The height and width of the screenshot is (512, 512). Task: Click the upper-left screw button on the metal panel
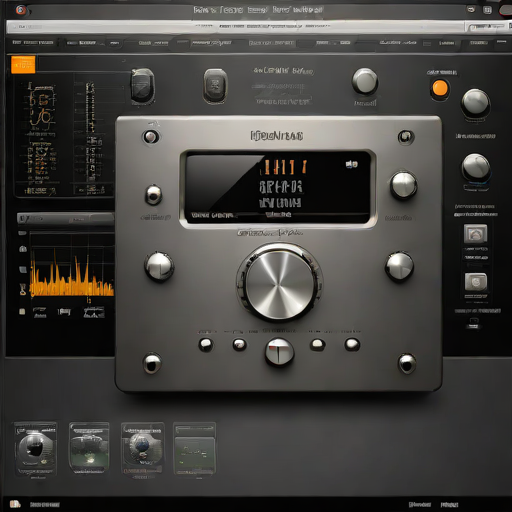tap(151, 136)
